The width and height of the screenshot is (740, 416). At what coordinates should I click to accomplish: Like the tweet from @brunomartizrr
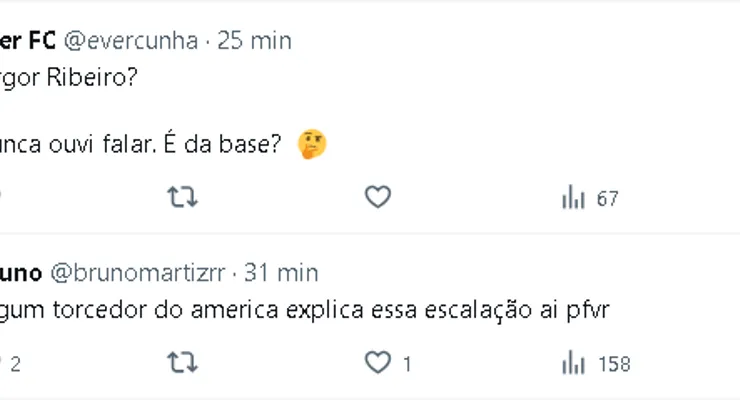(x=377, y=363)
